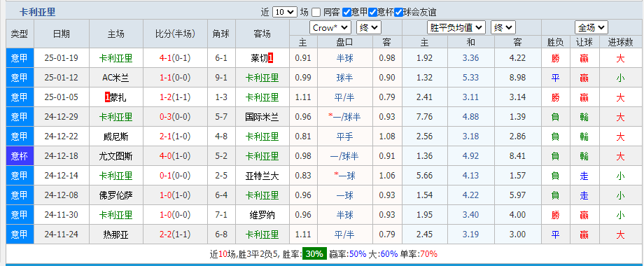This screenshot has height=266, width=644.
Task: Open score 2-2(1-1) match details
Action: click(x=175, y=234)
